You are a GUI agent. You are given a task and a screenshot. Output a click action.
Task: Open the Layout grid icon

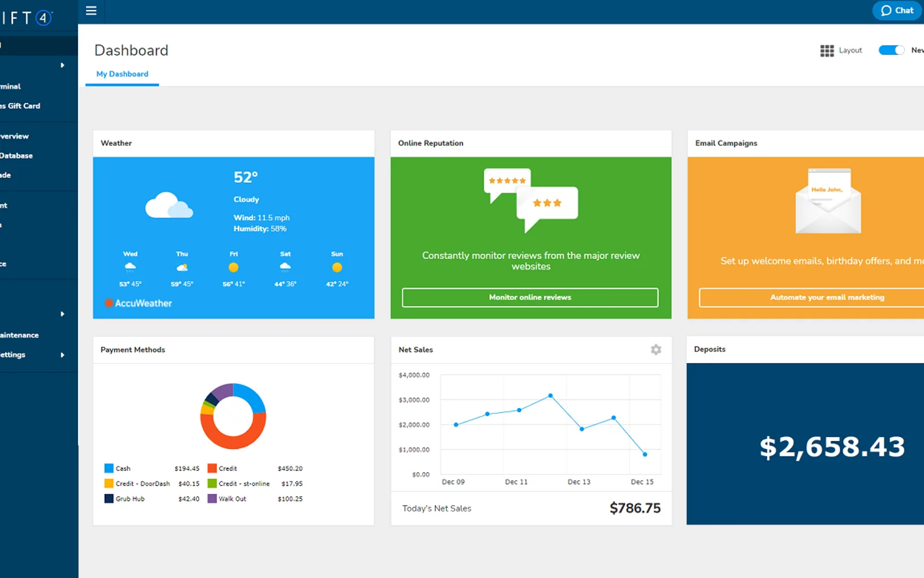pyautogui.click(x=827, y=51)
